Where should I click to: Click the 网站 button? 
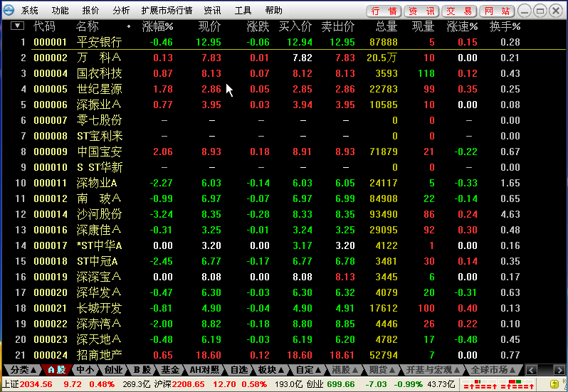(497, 11)
